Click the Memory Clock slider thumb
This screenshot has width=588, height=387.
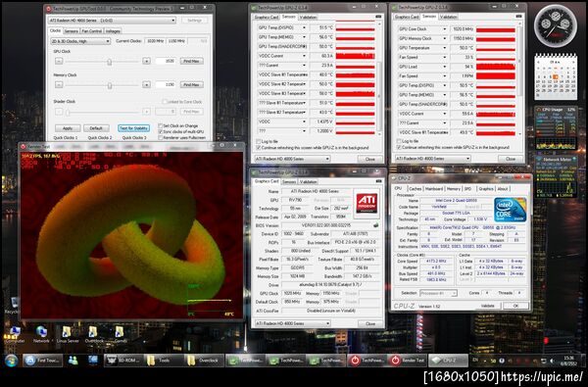tap(109, 85)
